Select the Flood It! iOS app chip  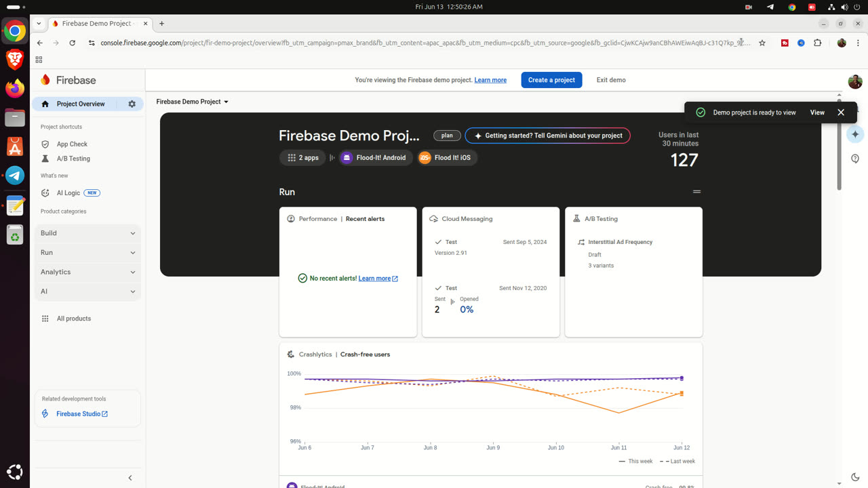tap(447, 157)
